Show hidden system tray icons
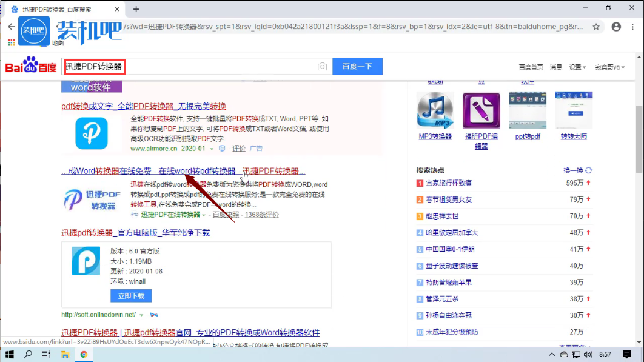The image size is (644, 362). point(552,355)
